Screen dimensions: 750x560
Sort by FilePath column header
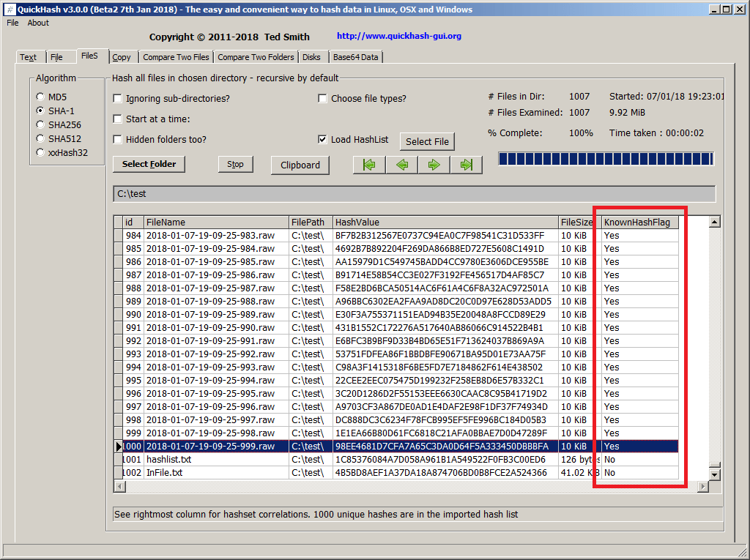pos(311,222)
